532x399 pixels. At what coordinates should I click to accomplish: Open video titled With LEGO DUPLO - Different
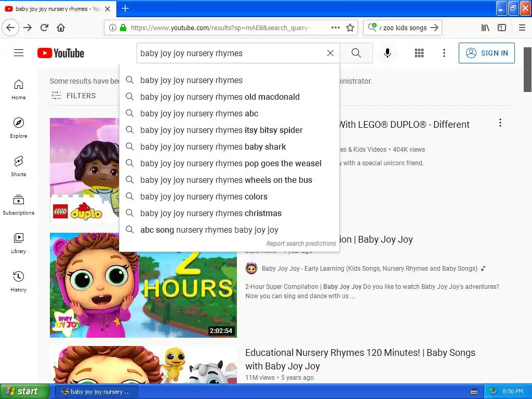(x=404, y=125)
